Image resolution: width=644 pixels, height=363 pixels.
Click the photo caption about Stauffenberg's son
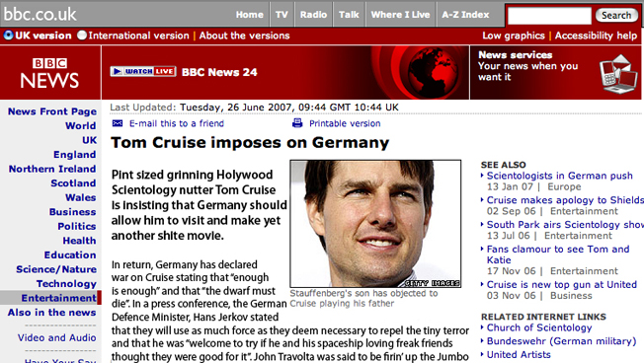(363, 299)
